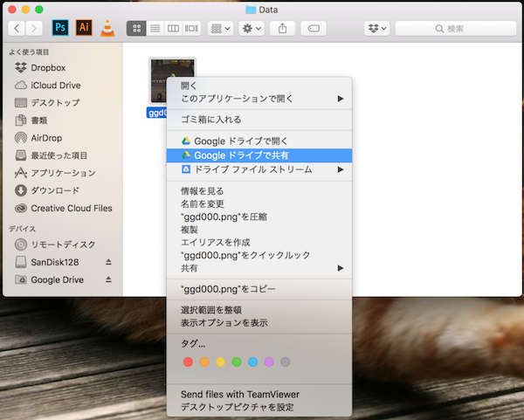This screenshot has height=420, width=524.
Task: Switch to list view
Action: (x=155, y=29)
